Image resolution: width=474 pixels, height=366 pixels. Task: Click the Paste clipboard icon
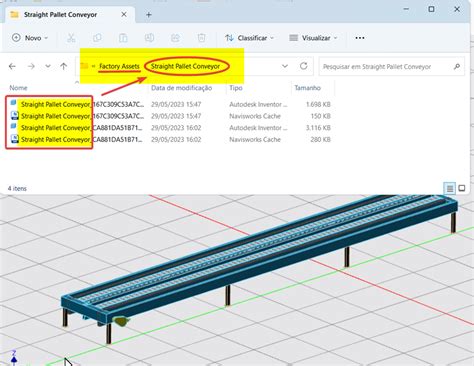point(123,38)
